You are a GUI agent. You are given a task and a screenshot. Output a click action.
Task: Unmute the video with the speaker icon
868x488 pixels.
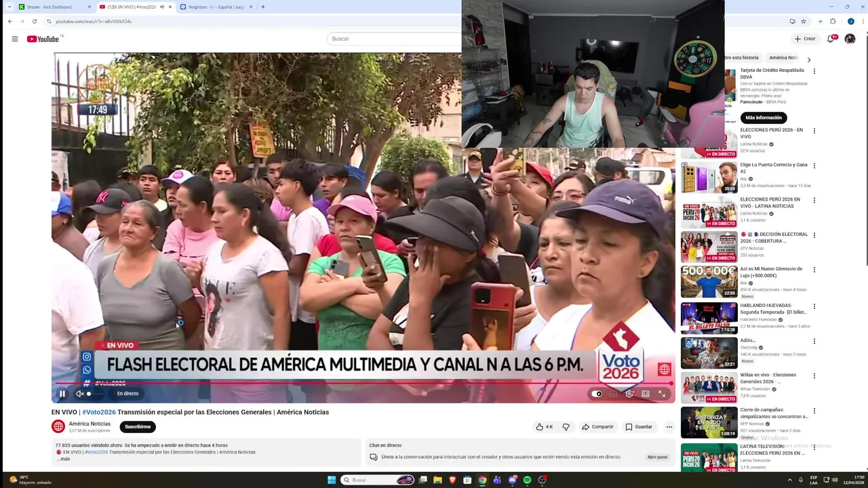(x=79, y=394)
